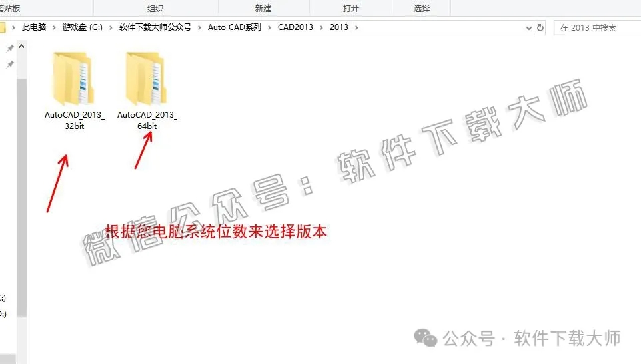Expand the chevron after 游戏盘 (G:)
The height and width of the screenshot is (364, 641).
tap(111, 27)
